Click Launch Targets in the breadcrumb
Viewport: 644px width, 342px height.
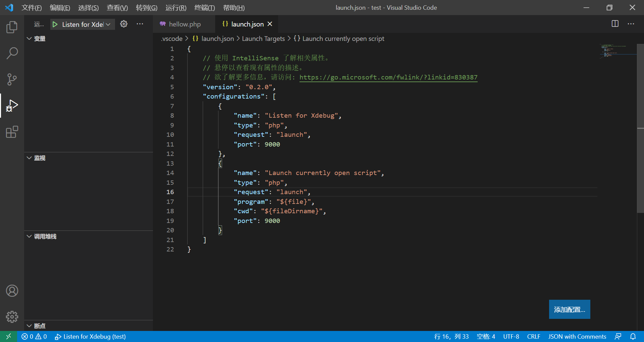click(263, 39)
